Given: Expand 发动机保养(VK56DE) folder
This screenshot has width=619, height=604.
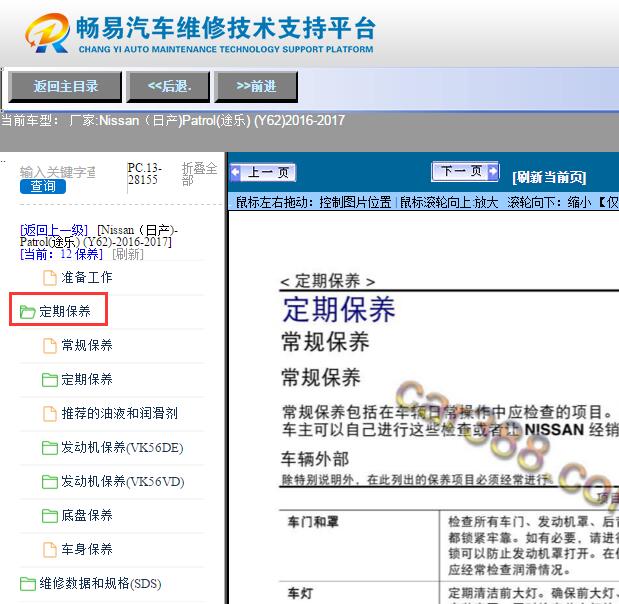Looking at the screenshot, I should coord(122,447).
